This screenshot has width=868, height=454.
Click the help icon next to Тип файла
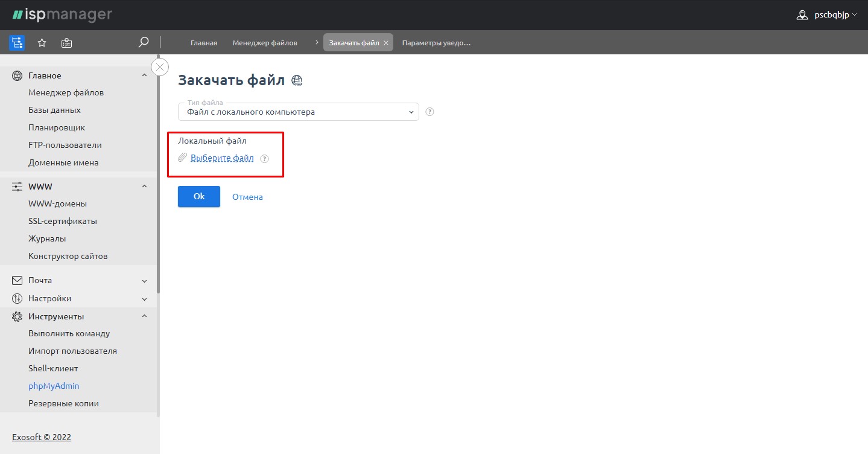tap(430, 112)
